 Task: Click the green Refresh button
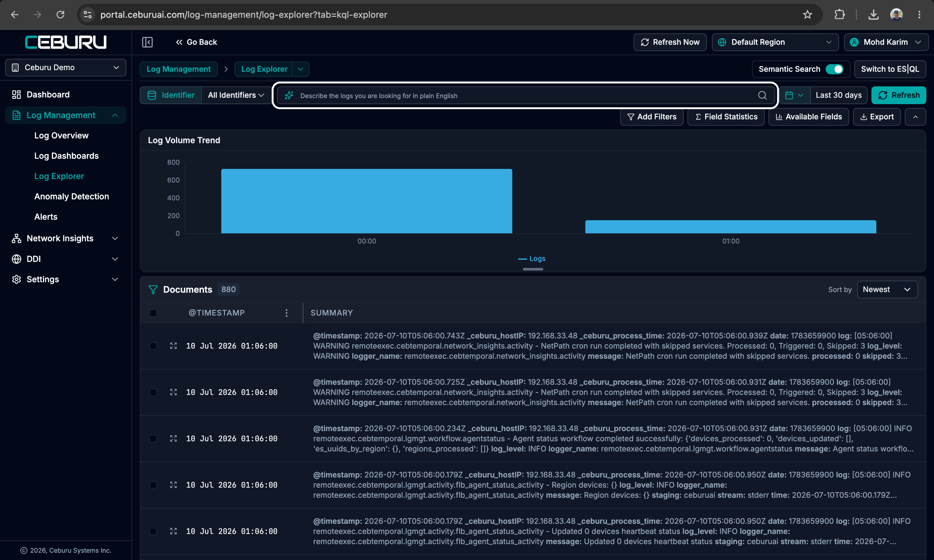(x=898, y=95)
